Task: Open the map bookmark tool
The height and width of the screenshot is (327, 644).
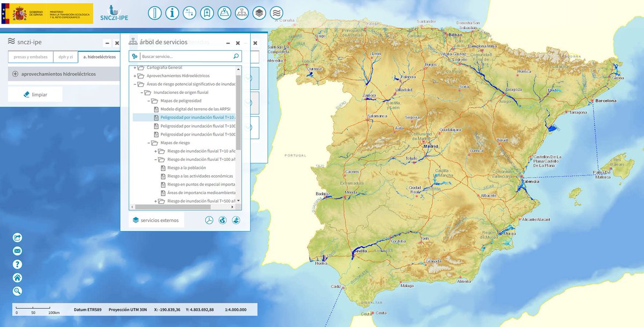Action: [x=207, y=13]
